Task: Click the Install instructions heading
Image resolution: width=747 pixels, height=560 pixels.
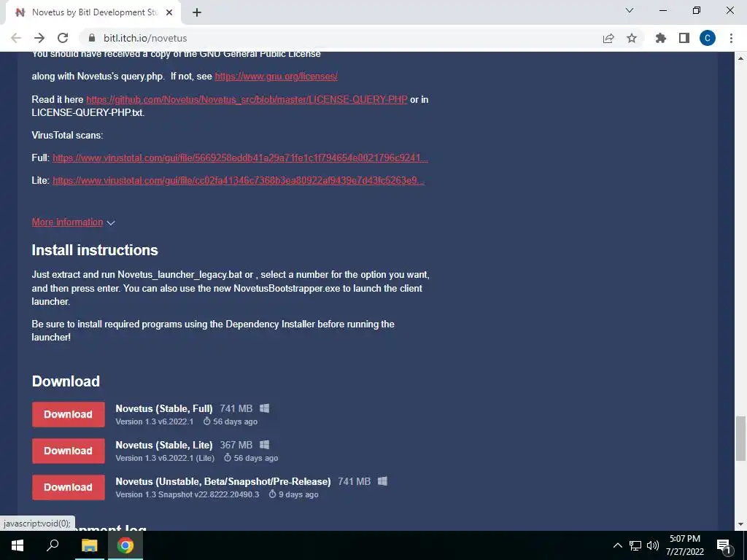Action: 95,250
